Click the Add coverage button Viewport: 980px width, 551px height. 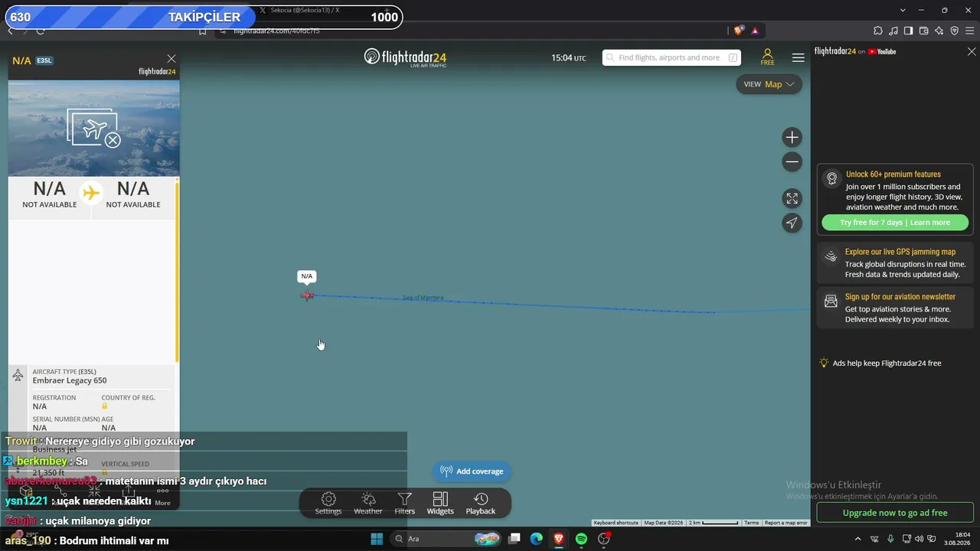[x=472, y=471]
